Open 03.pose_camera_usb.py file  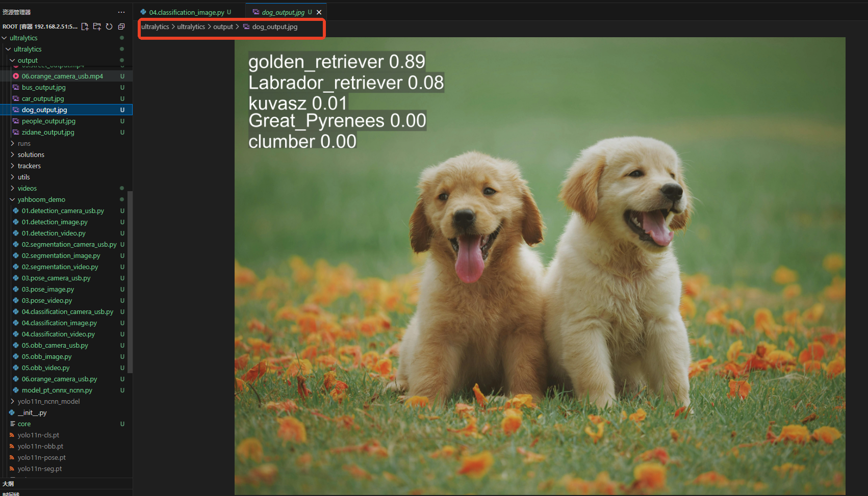coord(66,278)
